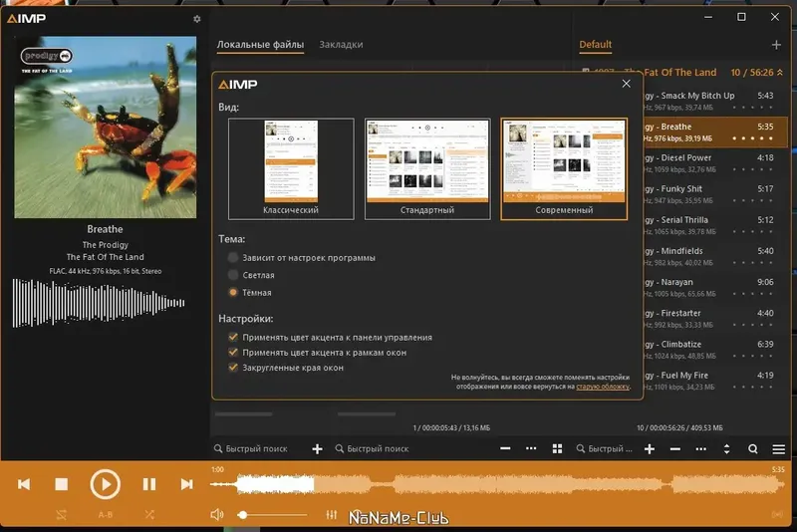The image size is (797, 532).
Task: Select the Mindfields track
Action: (715, 256)
